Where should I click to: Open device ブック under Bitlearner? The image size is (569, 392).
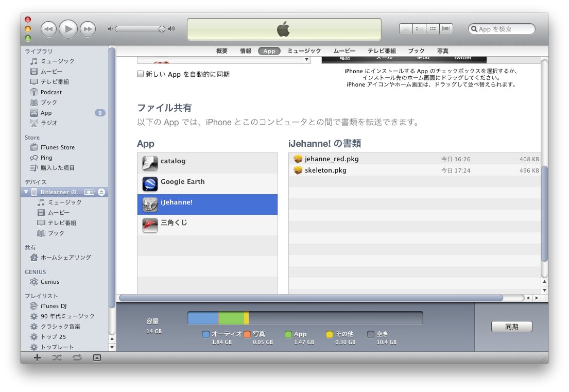coord(56,233)
